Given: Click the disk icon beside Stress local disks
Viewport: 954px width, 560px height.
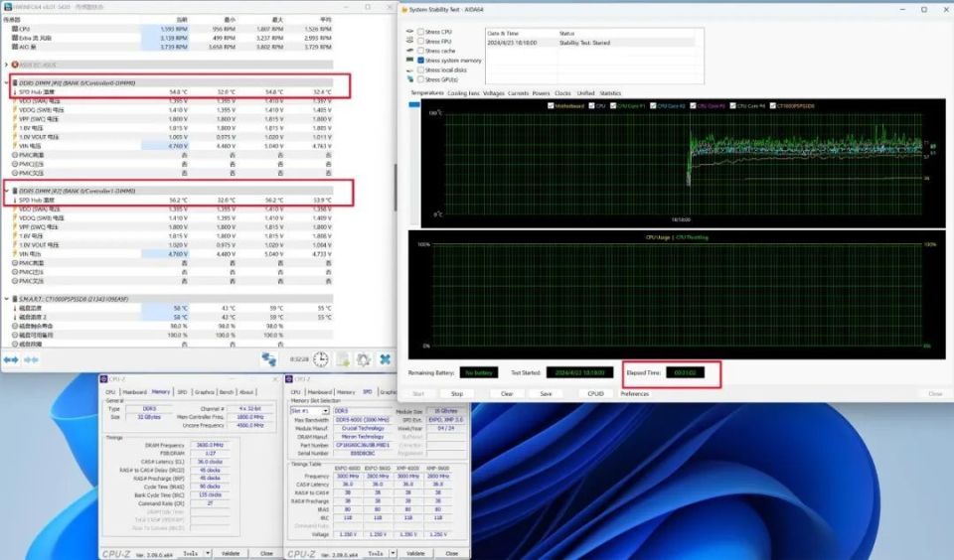Looking at the screenshot, I should coord(410,70).
